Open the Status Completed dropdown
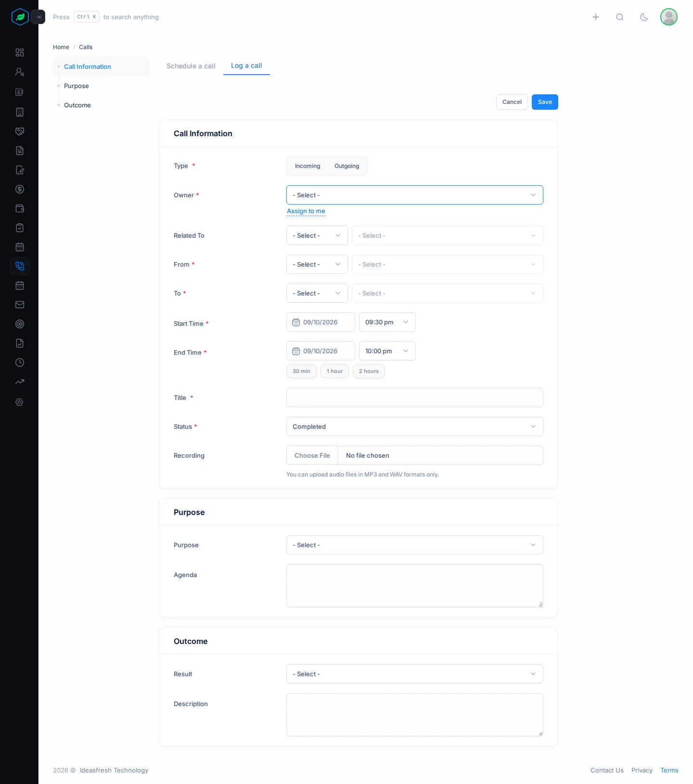 (415, 426)
